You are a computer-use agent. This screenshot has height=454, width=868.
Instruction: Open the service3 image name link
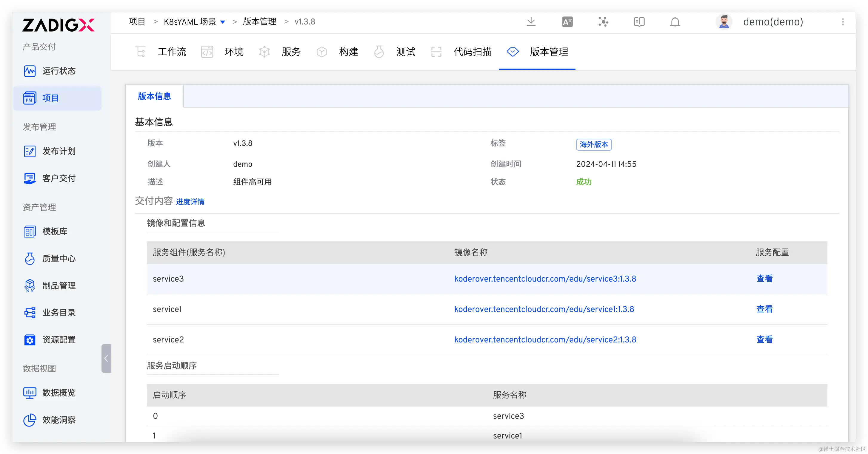(545, 279)
